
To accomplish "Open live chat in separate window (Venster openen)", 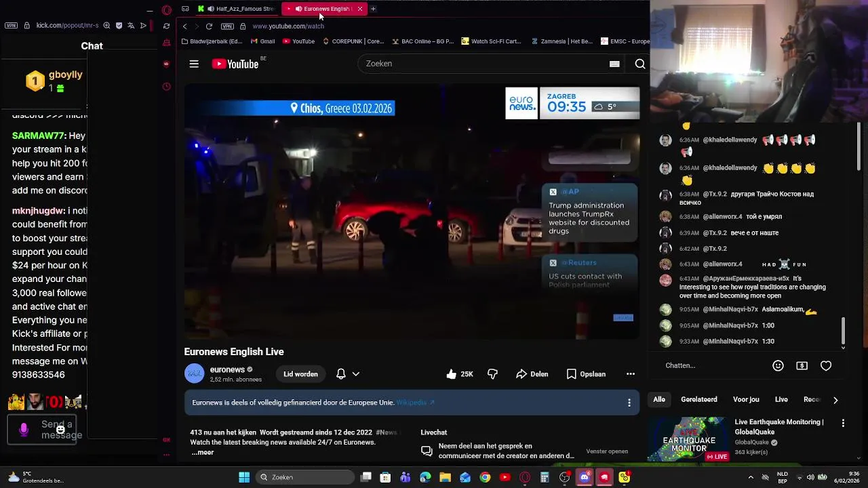I will click(x=607, y=451).
